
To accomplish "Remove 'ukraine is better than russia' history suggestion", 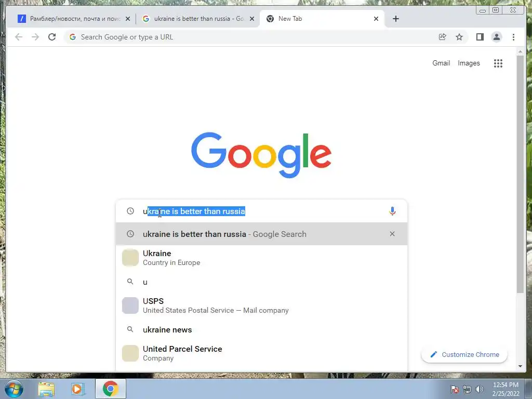I will tap(392, 234).
